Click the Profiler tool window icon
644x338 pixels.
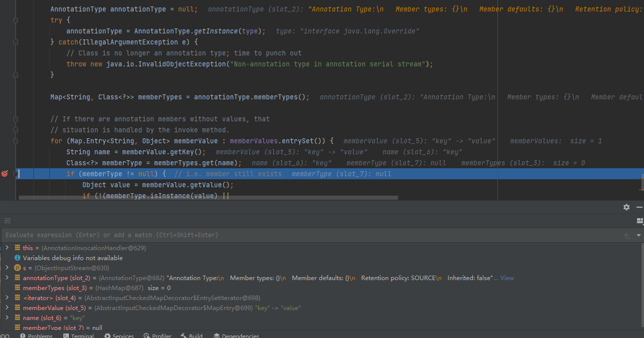[x=146, y=336]
